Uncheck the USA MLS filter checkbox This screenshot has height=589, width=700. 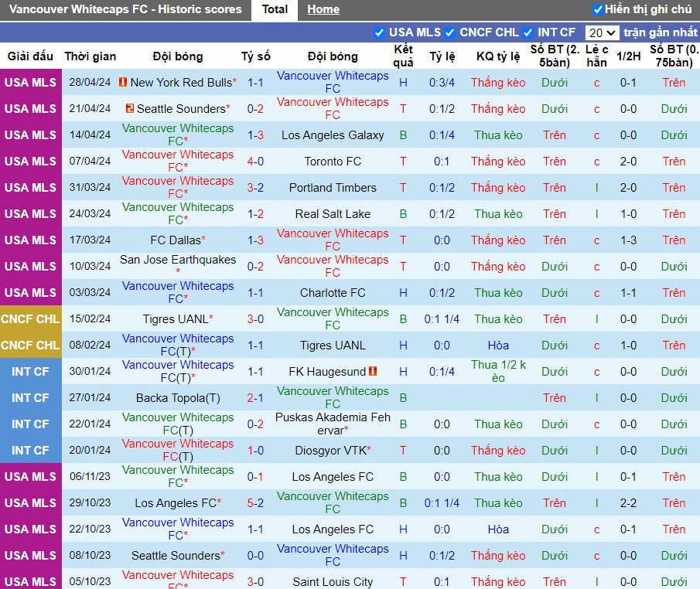(x=379, y=32)
